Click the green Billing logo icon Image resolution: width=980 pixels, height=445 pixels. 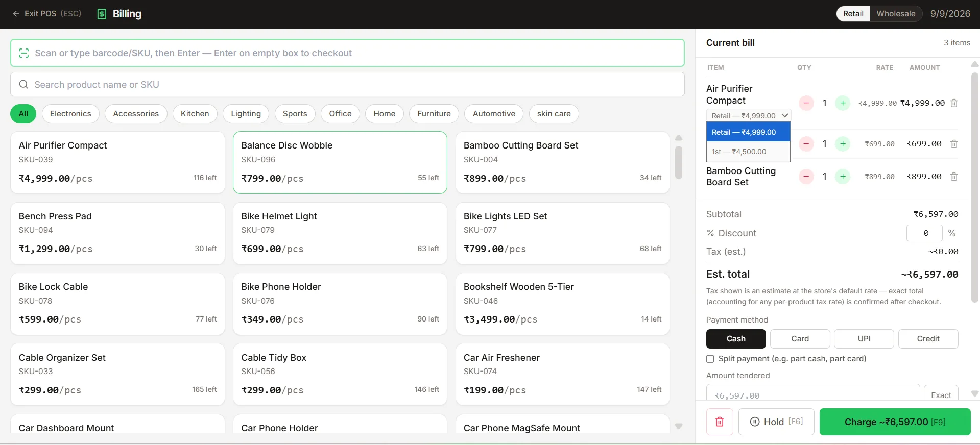[x=102, y=14]
